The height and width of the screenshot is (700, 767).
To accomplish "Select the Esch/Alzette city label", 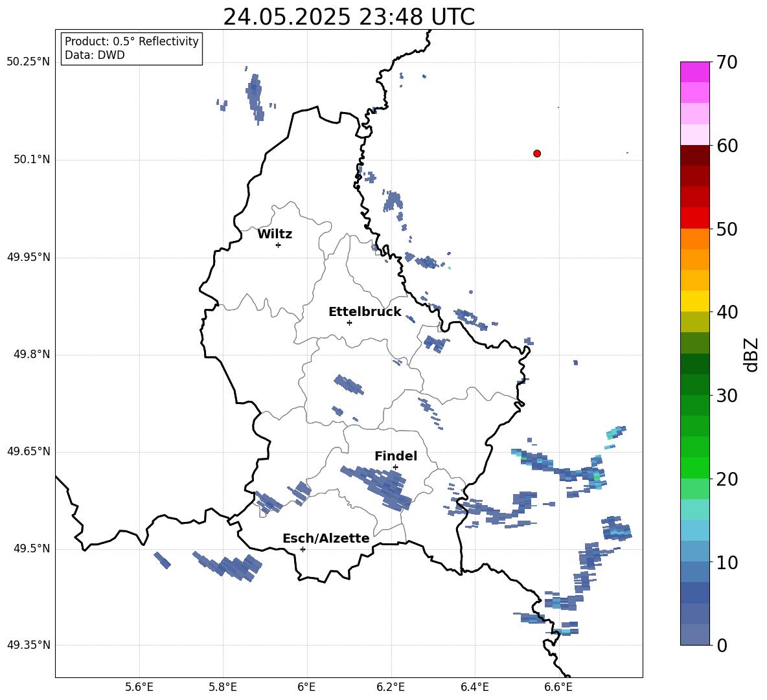I will pyautogui.click(x=326, y=538).
